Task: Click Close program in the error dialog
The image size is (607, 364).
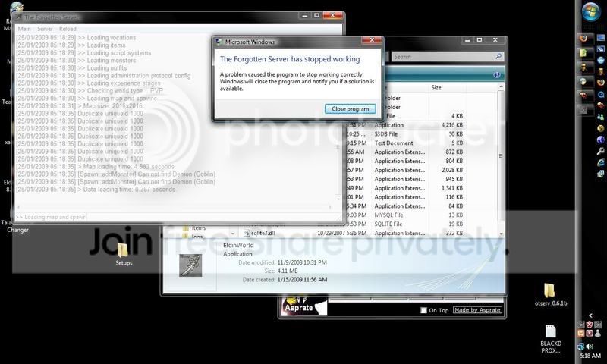Action: [x=351, y=109]
